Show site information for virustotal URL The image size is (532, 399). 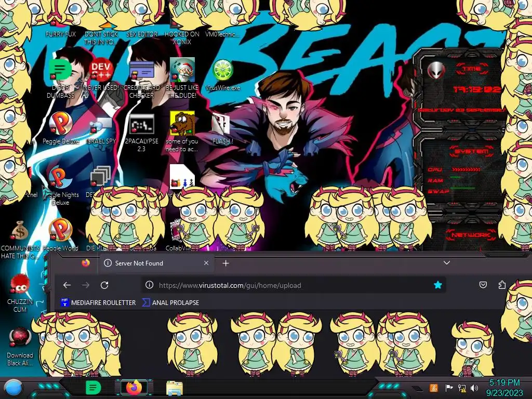point(149,285)
